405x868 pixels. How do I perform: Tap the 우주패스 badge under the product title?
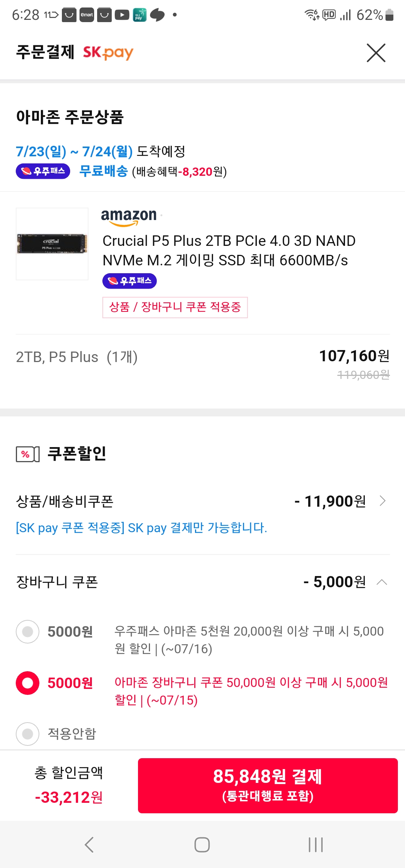pyautogui.click(x=129, y=281)
